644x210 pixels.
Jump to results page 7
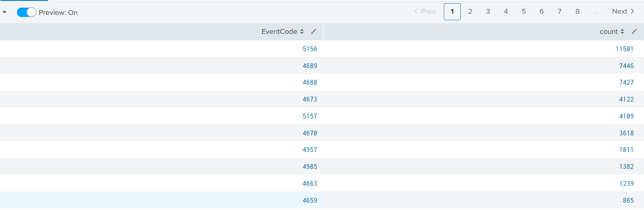pyautogui.click(x=560, y=12)
